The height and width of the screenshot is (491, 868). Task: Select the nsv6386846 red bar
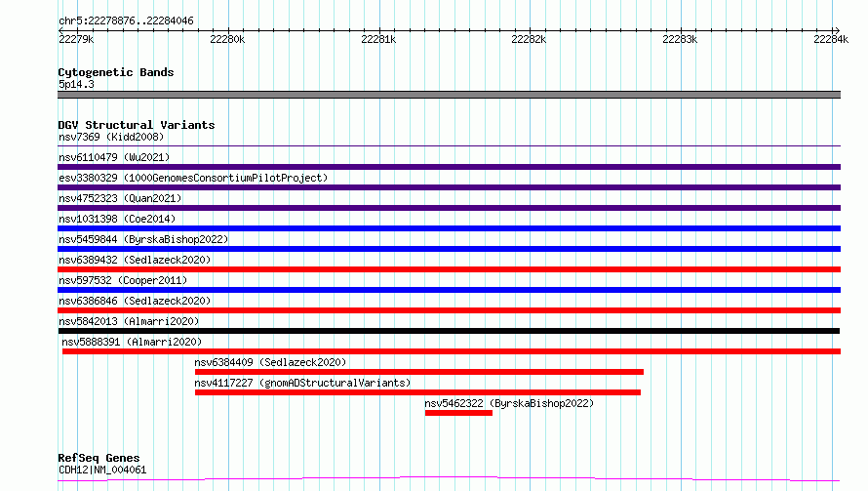click(x=449, y=310)
